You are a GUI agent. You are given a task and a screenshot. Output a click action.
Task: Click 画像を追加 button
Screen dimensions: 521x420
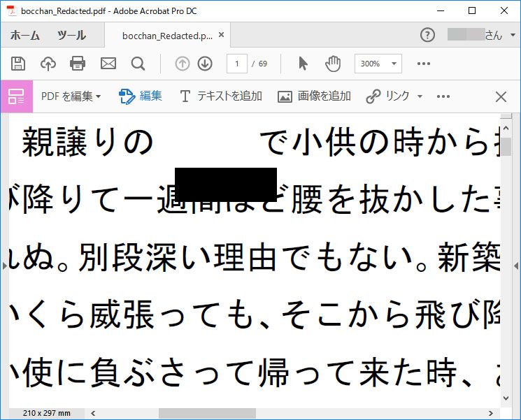point(314,96)
